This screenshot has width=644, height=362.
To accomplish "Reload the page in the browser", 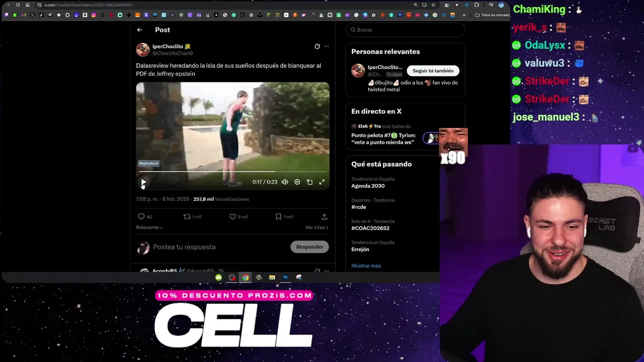I will tap(18, 5).
